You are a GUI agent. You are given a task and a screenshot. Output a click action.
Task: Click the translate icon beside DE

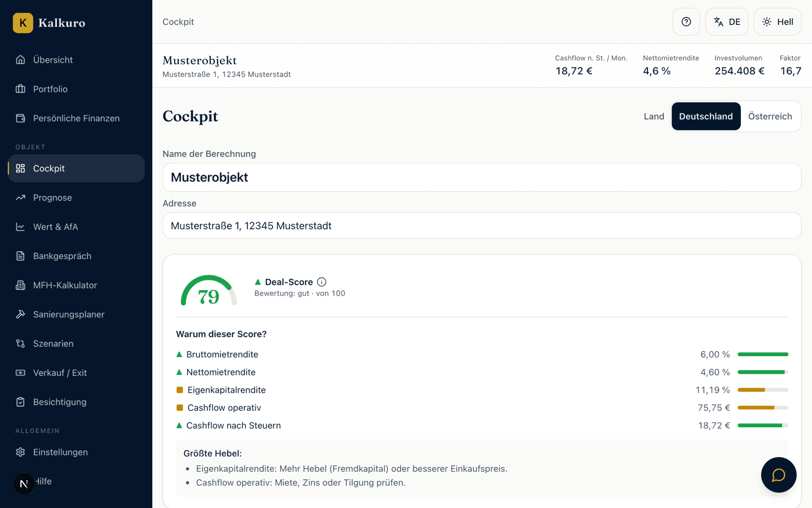click(x=718, y=22)
